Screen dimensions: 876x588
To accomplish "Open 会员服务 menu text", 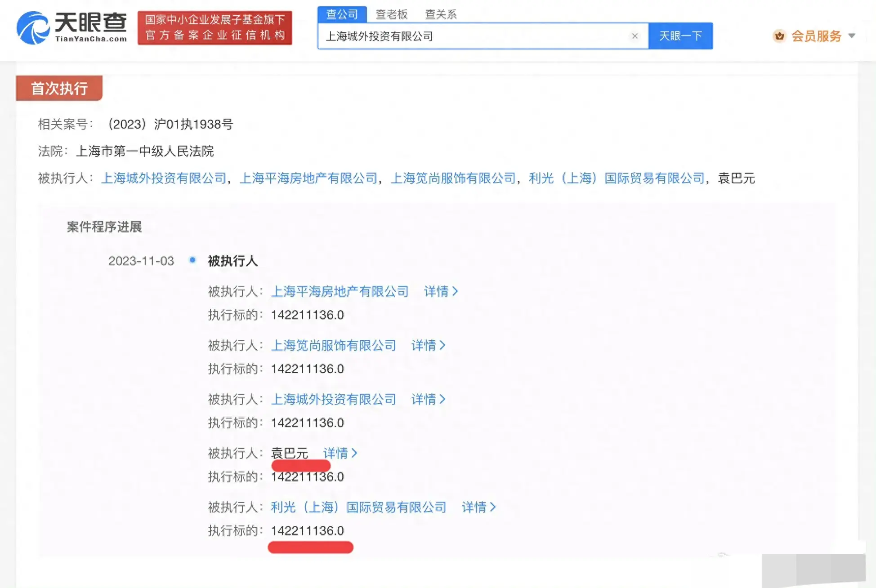I will click(816, 36).
